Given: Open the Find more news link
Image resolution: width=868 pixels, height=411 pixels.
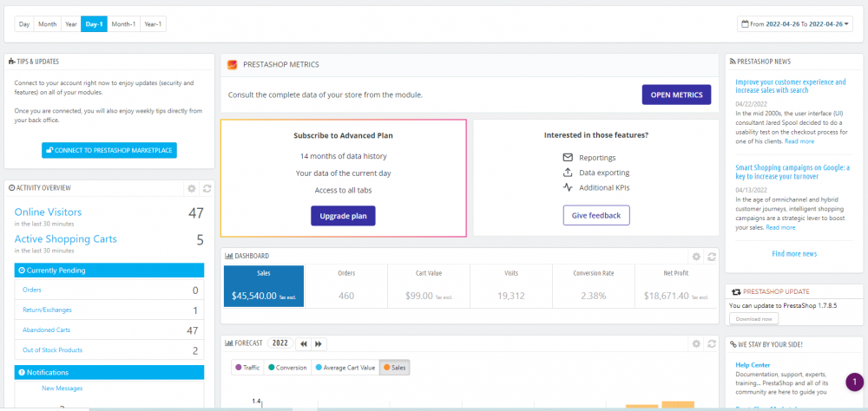Looking at the screenshot, I should click(x=794, y=254).
